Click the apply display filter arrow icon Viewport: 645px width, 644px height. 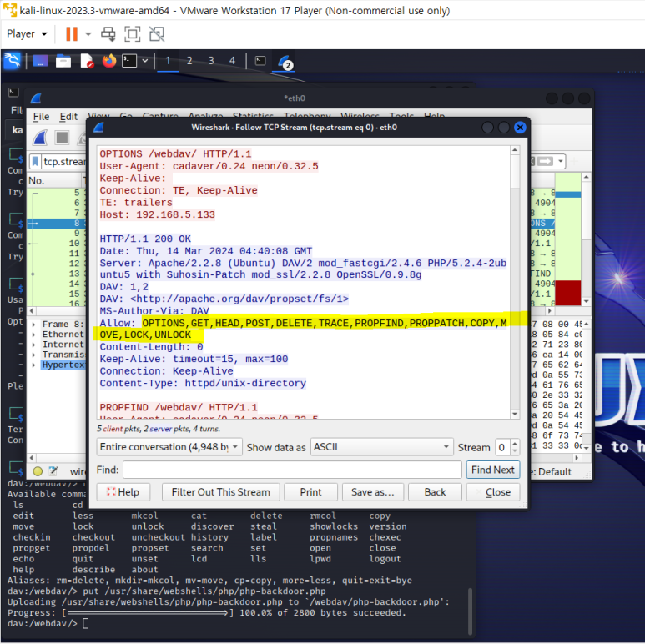tap(545, 161)
